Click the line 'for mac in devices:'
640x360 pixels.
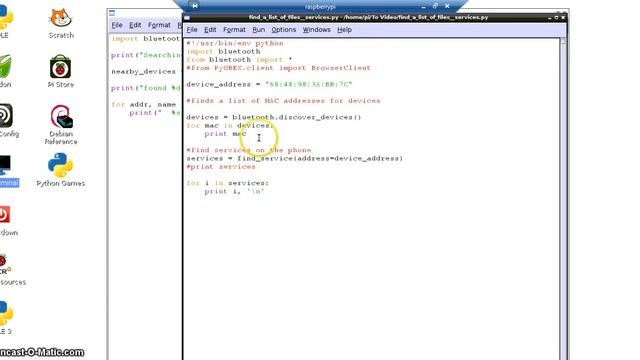(x=230, y=125)
